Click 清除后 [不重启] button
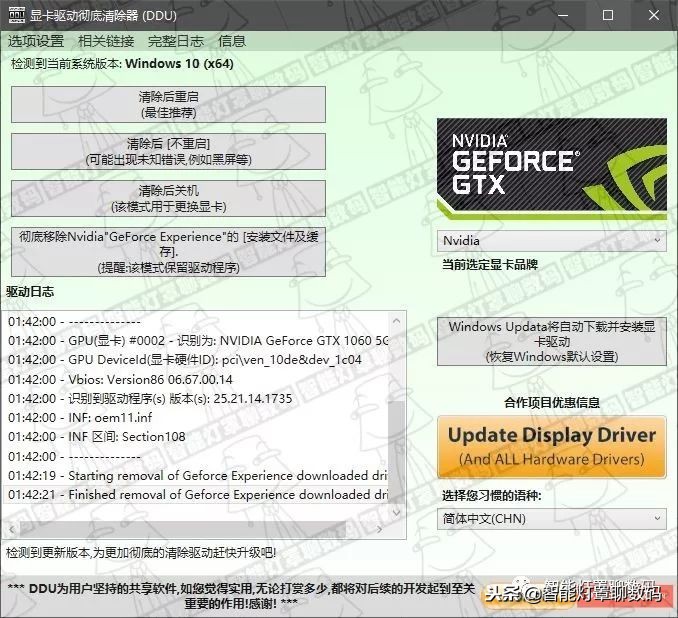 pyautogui.click(x=168, y=151)
